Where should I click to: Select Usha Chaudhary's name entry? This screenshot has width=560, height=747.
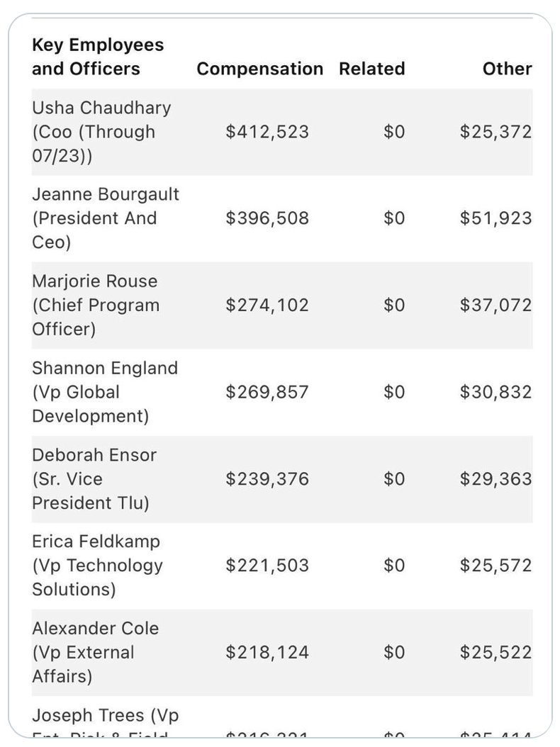click(101, 132)
